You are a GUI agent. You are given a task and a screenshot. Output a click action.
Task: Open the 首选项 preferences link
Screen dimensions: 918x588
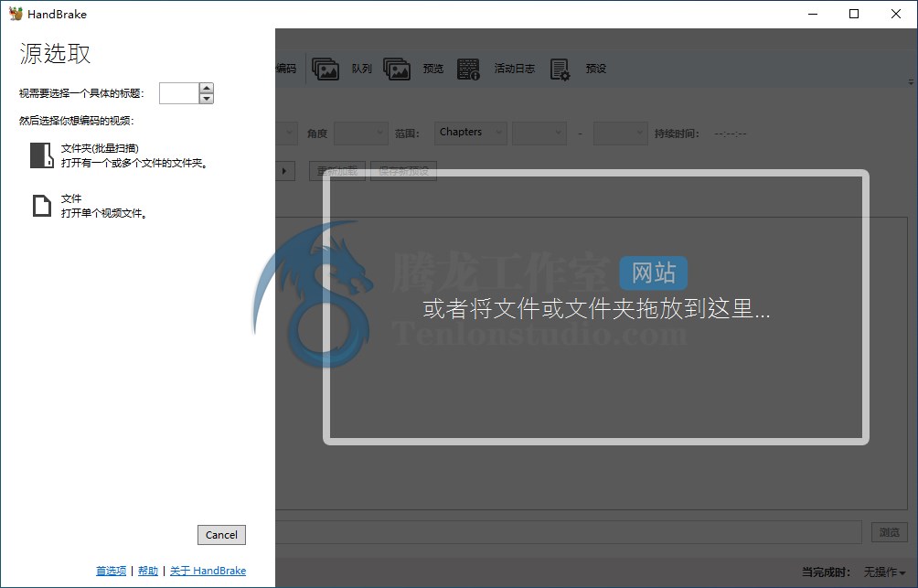(x=112, y=571)
